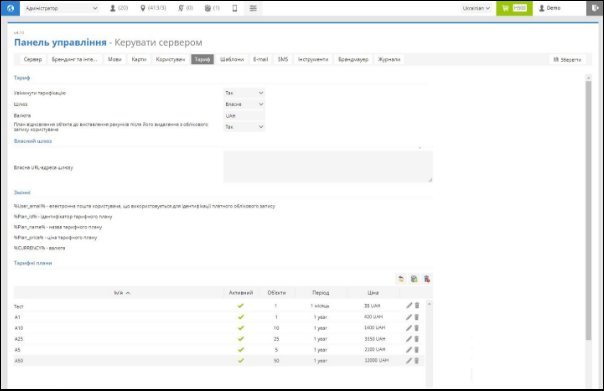Viewport: 604px width, 391px height.
Task: Switch to the Брендинг та інте... tab
Action: click(74, 59)
